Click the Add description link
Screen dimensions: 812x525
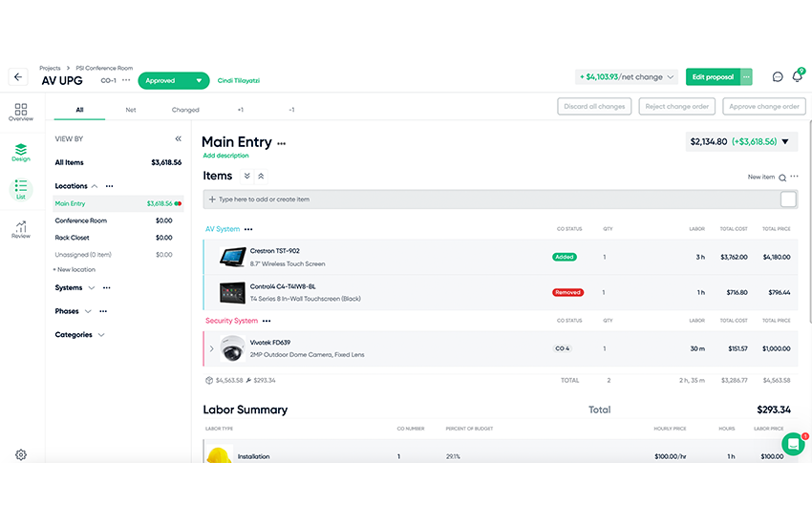coord(225,156)
